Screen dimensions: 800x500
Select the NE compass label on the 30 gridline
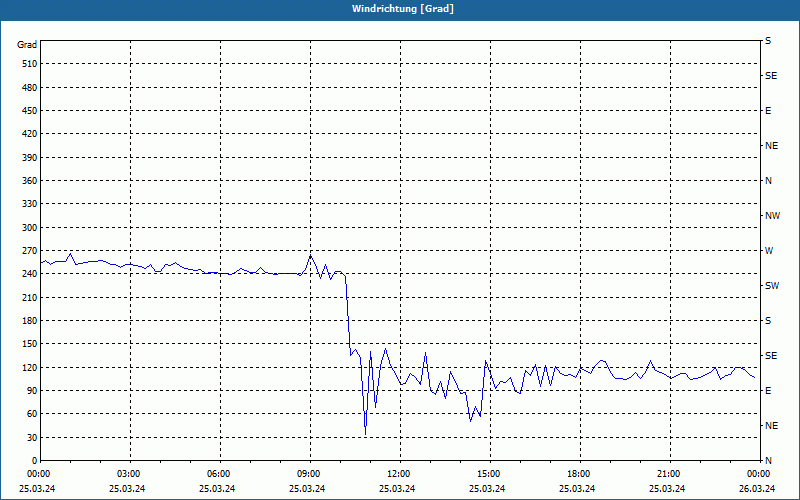[x=771, y=426]
